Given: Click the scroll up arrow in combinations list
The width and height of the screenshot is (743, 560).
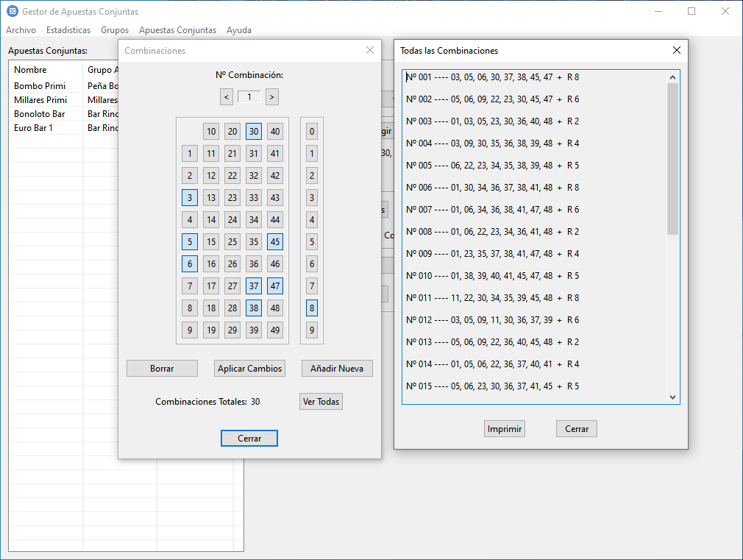Looking at the screenshot, I should click(673, 77).
